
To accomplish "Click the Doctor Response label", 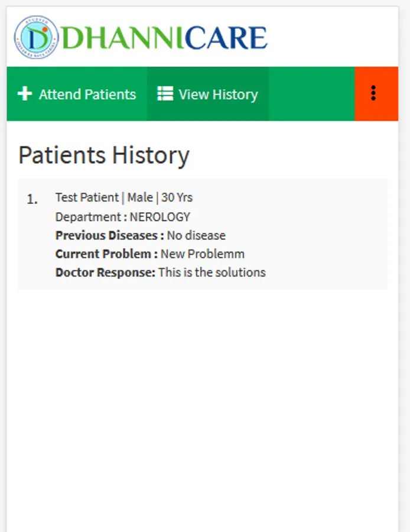I will point(105,273).
